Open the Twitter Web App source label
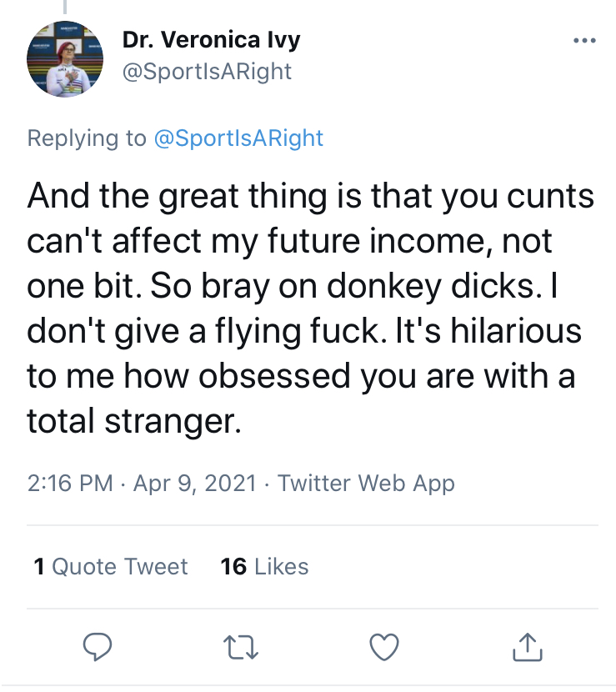Viewport: 616px width, 692px height. point(366,483)
